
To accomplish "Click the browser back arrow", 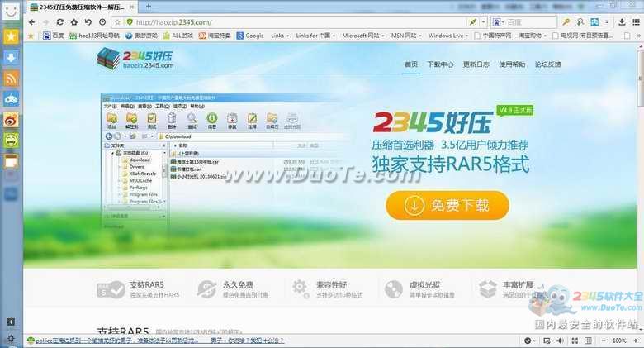I will 31,22.
